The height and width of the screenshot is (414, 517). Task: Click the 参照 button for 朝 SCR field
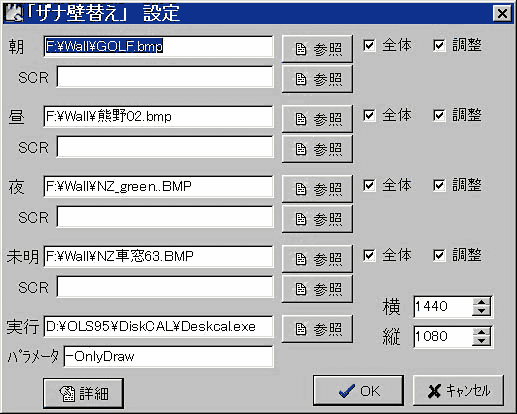click(317, 79)
